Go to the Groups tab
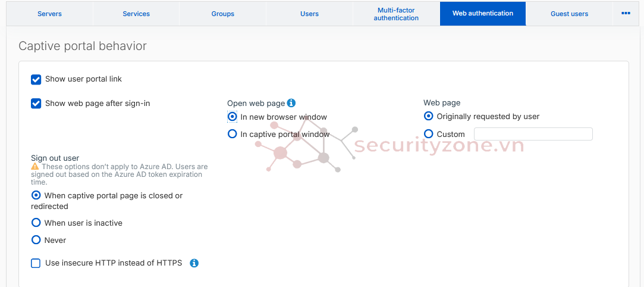 point(223,14)
